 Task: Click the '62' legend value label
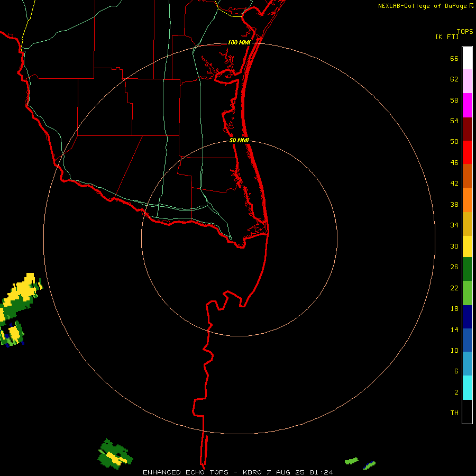pyautogui.click(x=454, y=79)
